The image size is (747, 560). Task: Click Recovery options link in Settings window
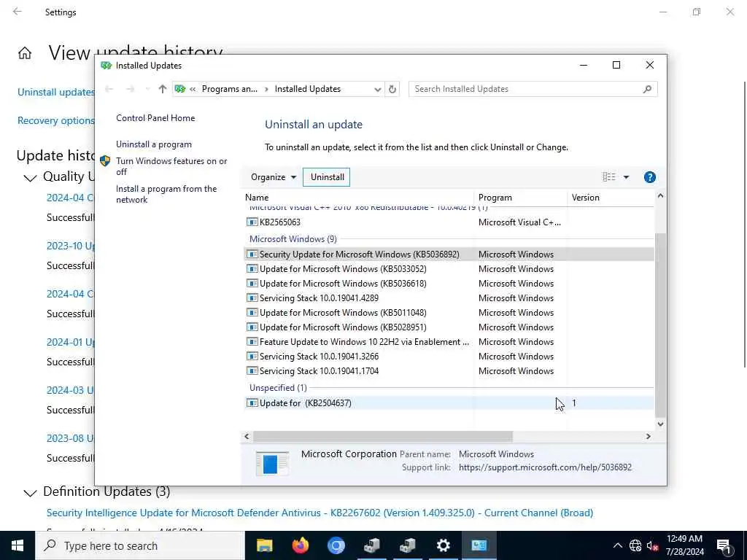pos(56,120)
